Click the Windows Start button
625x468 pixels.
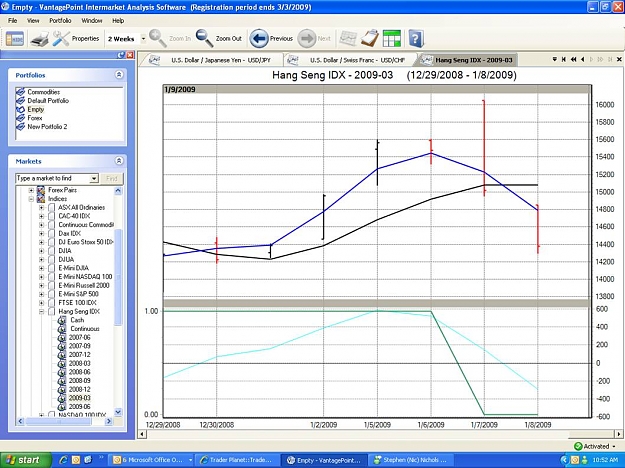click(25, 460)
